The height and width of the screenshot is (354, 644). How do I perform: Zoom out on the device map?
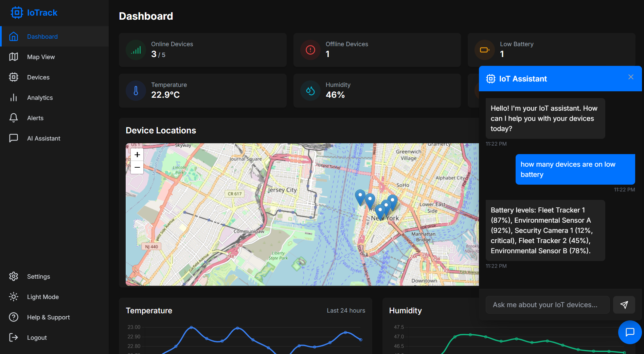point(137,167)
